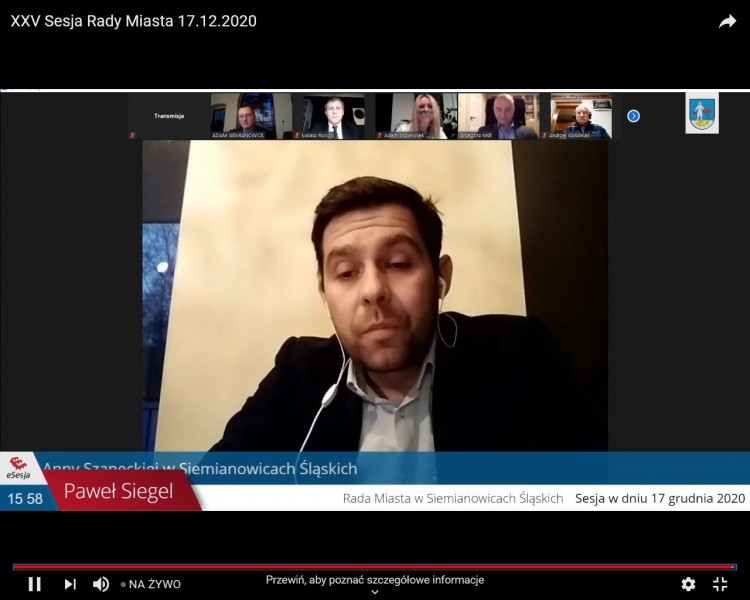Viewport: 750px width, 600px height.
Task: Click the red video progress bar
Action: (x=375, y=567)
